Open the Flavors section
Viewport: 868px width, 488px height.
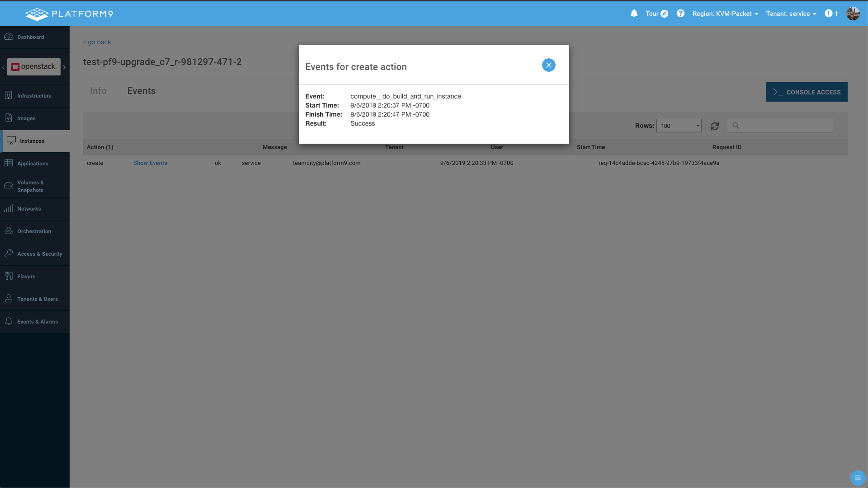tap(26, 277)
